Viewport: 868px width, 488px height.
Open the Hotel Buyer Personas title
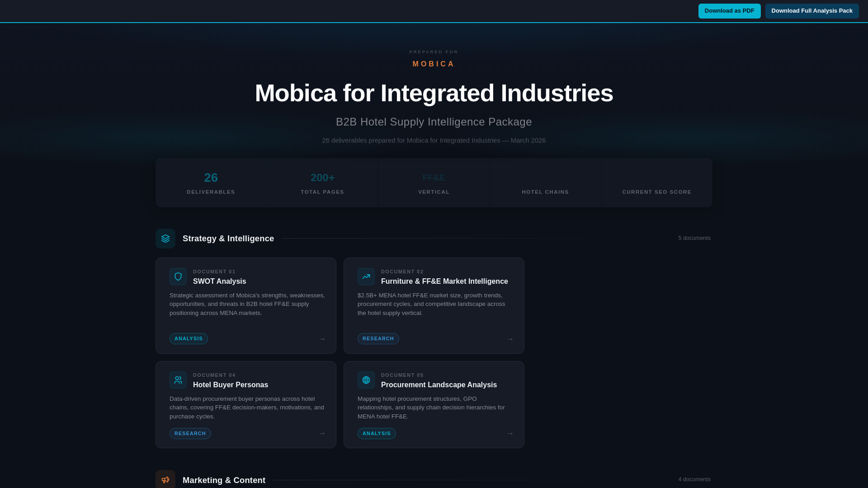click(231, 385)
